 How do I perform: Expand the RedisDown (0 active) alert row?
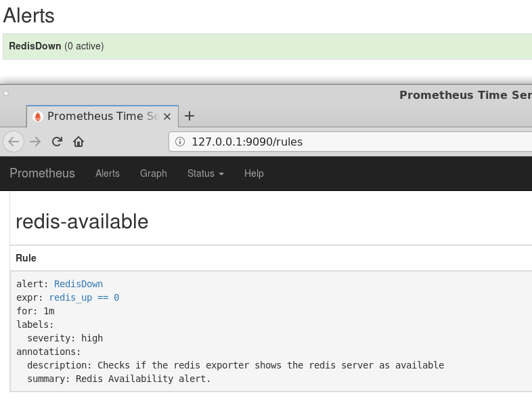(267, 46)
